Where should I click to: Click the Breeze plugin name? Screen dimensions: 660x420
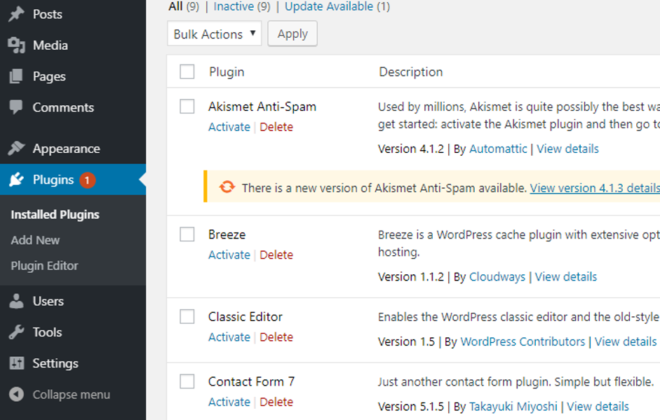pos(226,234)
